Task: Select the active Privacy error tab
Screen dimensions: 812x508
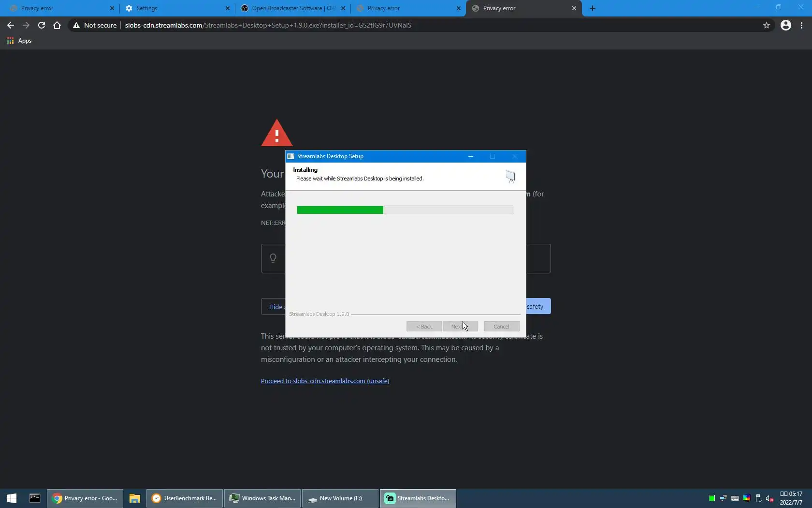Action: (x=524, y=8)
